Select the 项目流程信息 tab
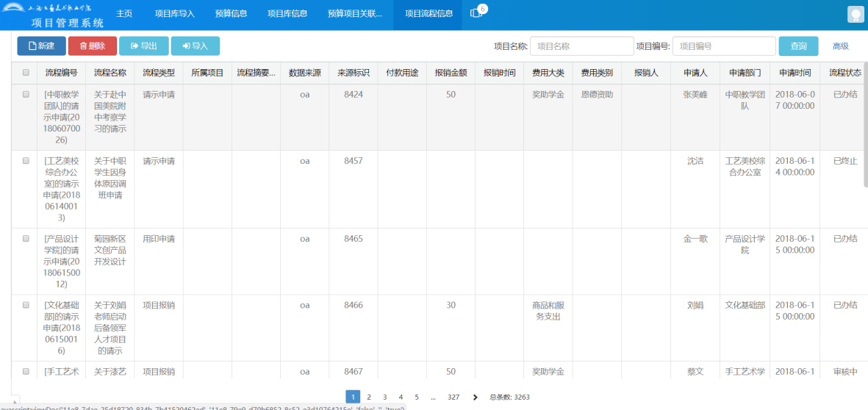 coord(427,15)
